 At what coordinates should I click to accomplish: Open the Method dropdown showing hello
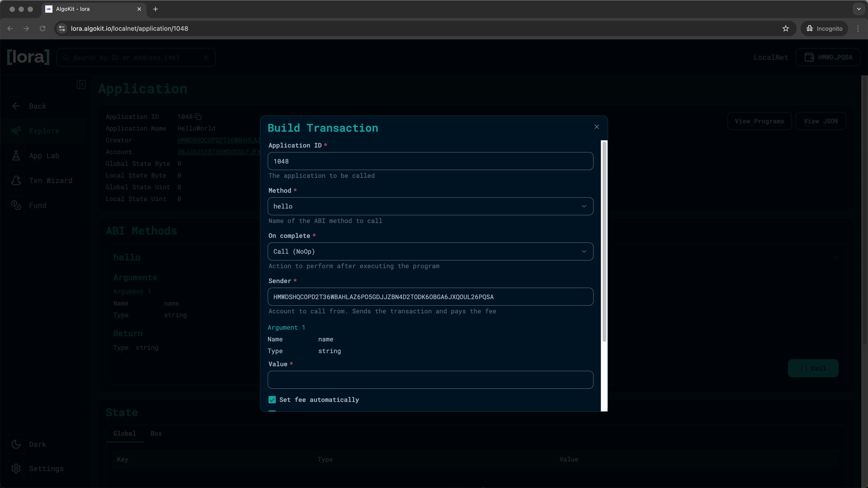[x=430, y=206]
